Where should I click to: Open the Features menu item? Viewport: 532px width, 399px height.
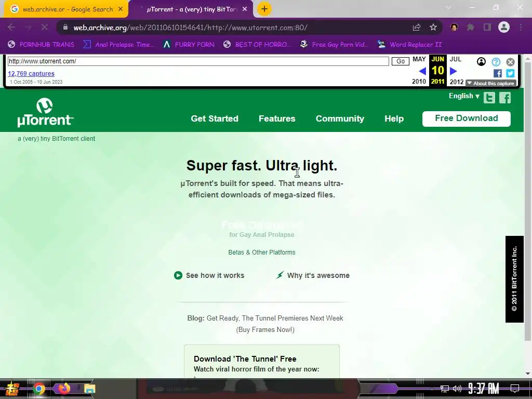tap(277, 118)
